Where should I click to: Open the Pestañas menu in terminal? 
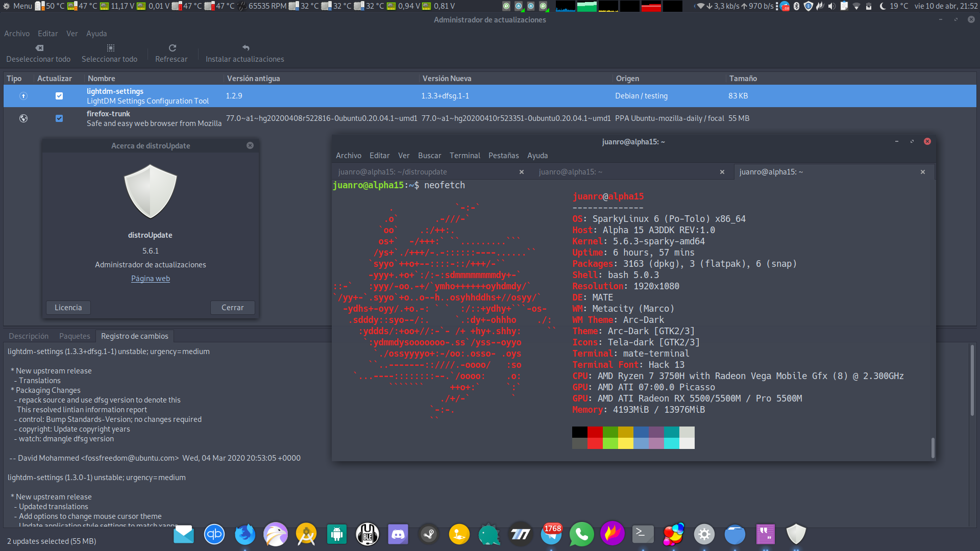point(503,156)
